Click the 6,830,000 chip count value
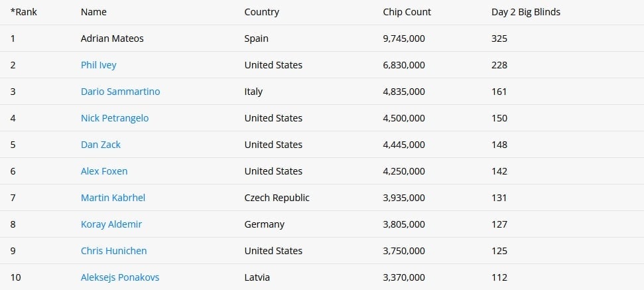Screen dimensions: 644x290 click(404, 65)
